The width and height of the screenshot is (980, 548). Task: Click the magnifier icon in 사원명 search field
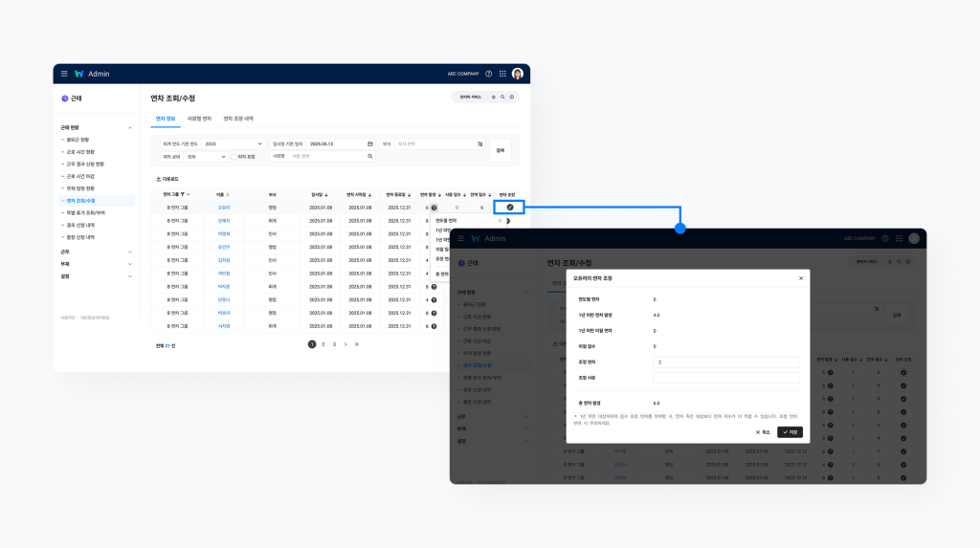(370, 156)
